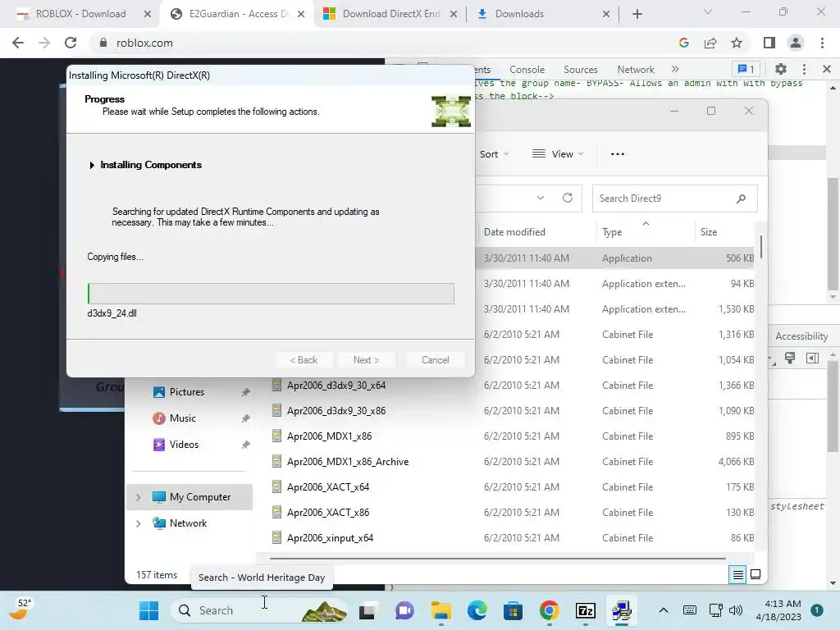
Task: Open the View dropdown in Explorer
Action: [557, 154]
